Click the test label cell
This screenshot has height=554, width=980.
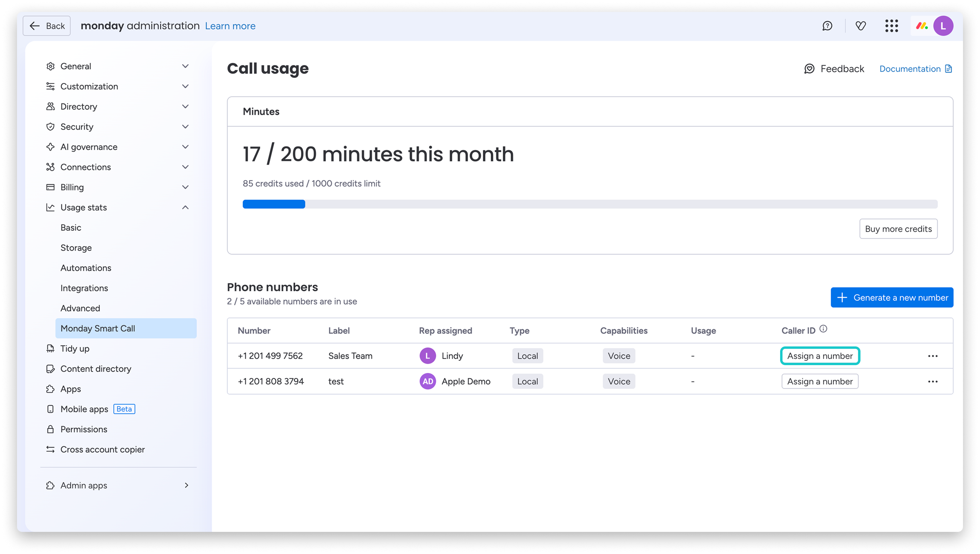point(336,381)
